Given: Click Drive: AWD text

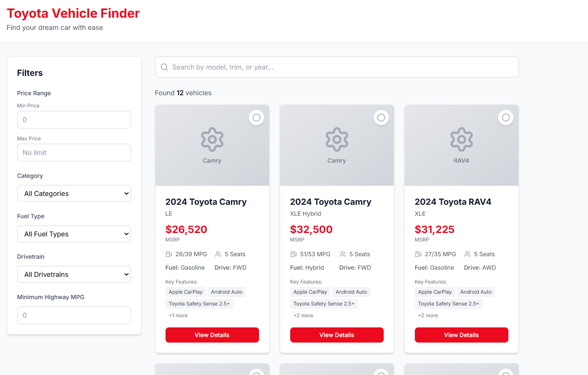Looking at the screenshot, I should [x=480, y=268].
